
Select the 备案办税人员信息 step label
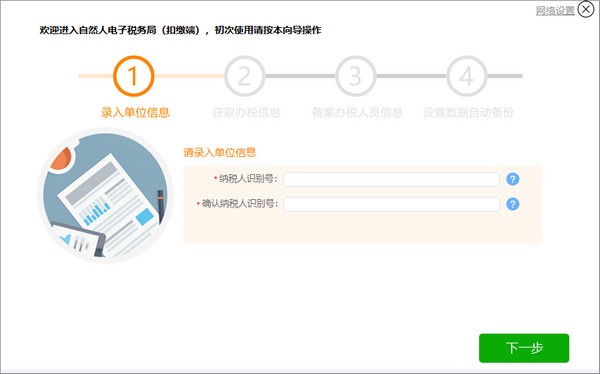pyautogui.click(x=357, y=113)
